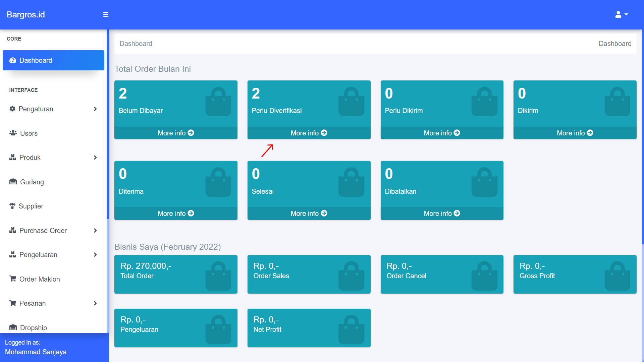This screenshot has height=362, width=644.
Task: Open the Users menu item
Action: pyautogui.click(x=53, y=133)
